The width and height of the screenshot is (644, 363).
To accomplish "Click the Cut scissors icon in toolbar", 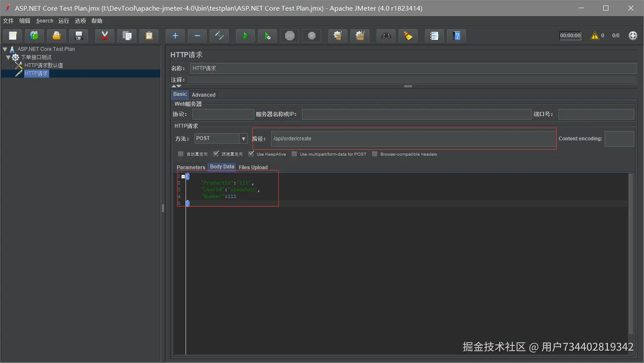I will click(105, 36).
